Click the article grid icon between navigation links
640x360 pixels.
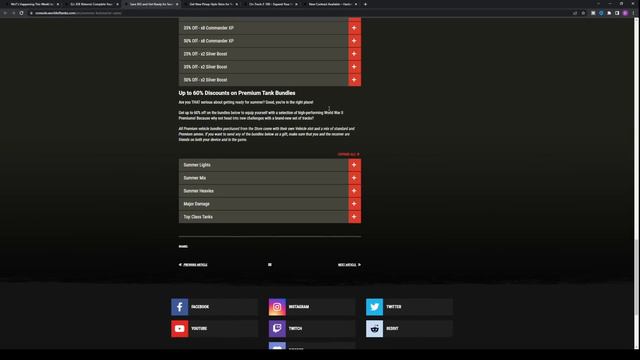click(x=270, y=265)
